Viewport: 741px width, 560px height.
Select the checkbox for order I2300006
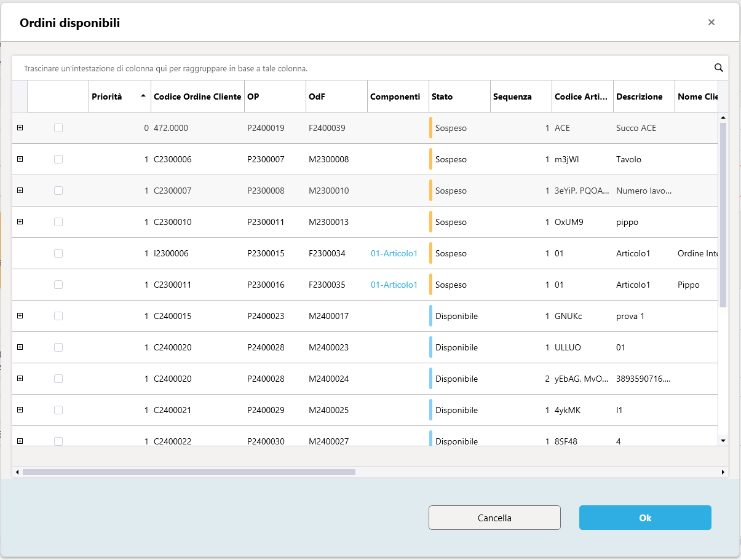point(58,253)
